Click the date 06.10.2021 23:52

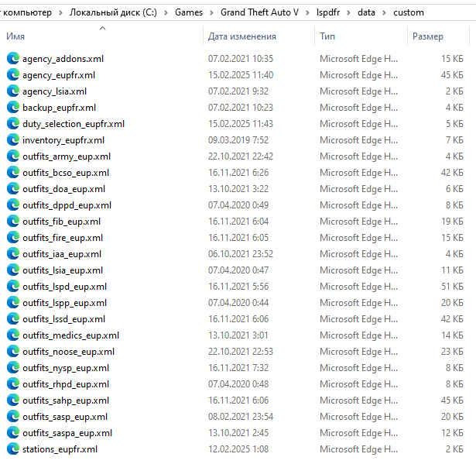(241, 254)
